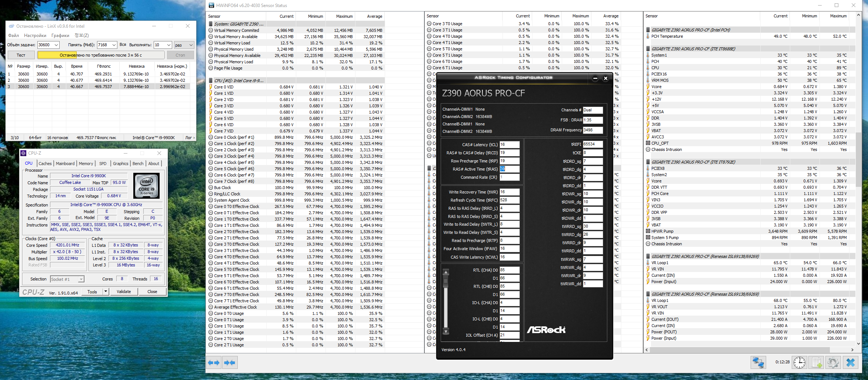Click VR Loop1 thermometer icon in first Renesas group
The height and width of the screenshot is (380, 868).
pos(648,263)
